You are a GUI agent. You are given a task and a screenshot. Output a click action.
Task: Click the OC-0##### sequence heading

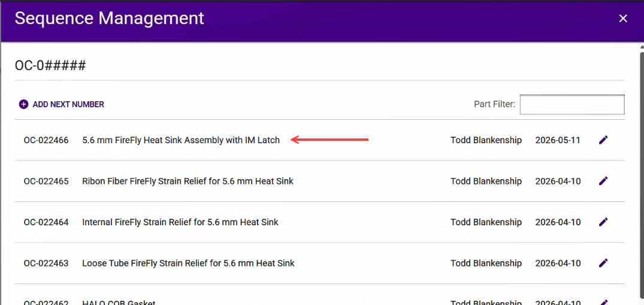pyautogui.click(x=50, y=65)
